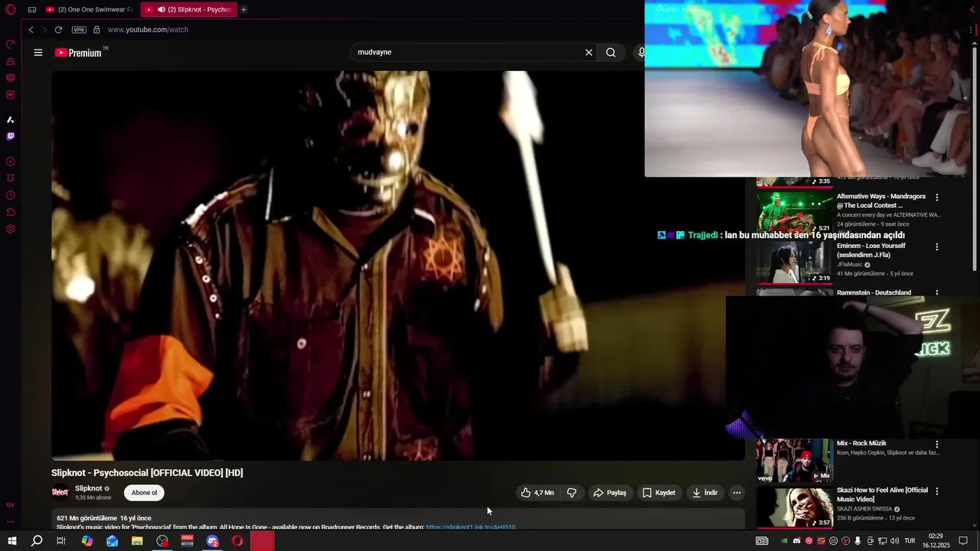Click the Abone ol subscribe button

tap(144, 493)
